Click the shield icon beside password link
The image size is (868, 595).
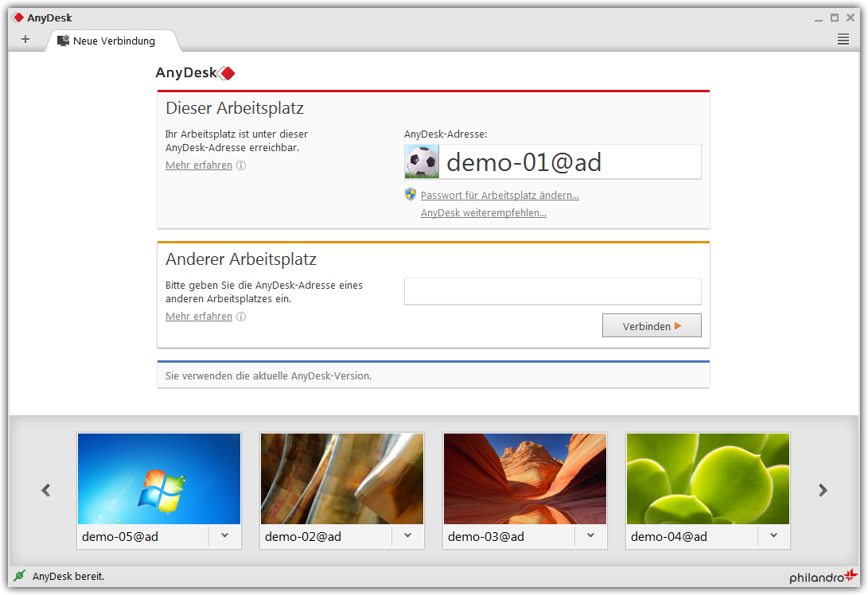(411, 194)
